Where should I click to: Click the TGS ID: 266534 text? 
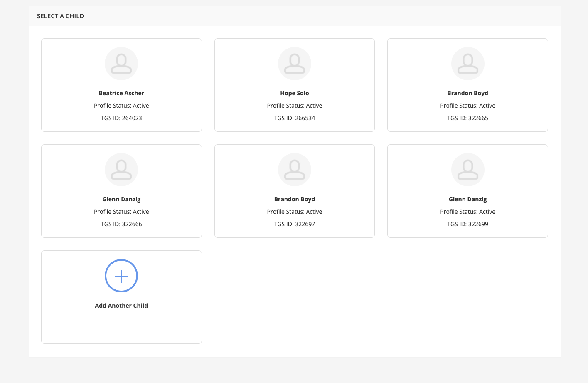(294, 118)
